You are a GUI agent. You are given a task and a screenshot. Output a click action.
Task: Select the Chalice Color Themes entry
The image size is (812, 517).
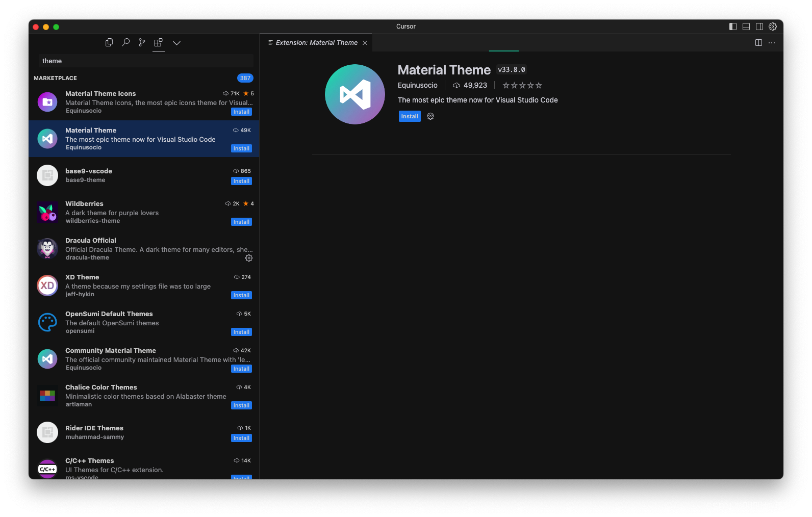[144, 396]
